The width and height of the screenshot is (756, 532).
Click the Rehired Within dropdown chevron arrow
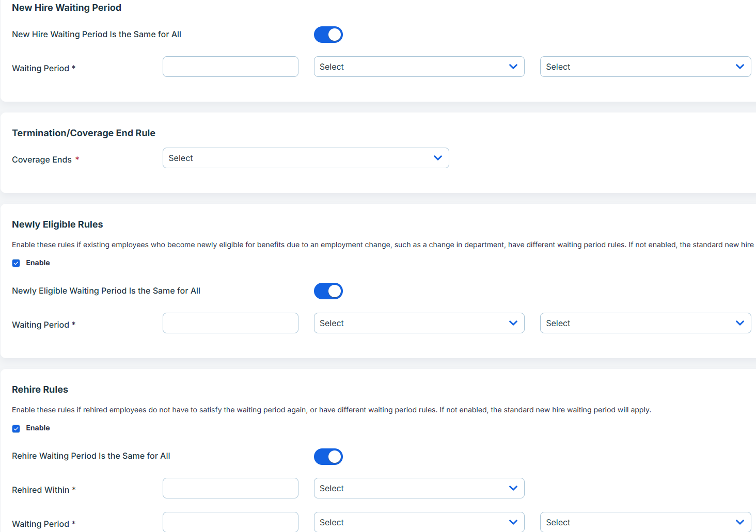513,488
